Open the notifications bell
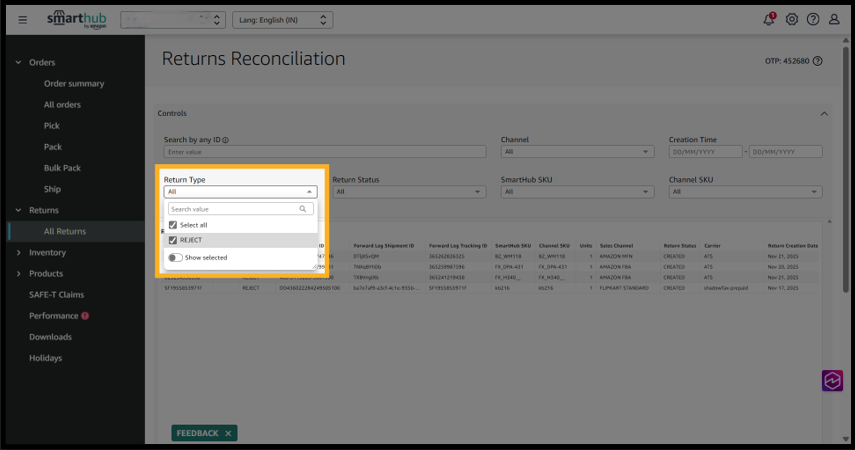Viewport: 855px width, 450px height. pos(769,19)
